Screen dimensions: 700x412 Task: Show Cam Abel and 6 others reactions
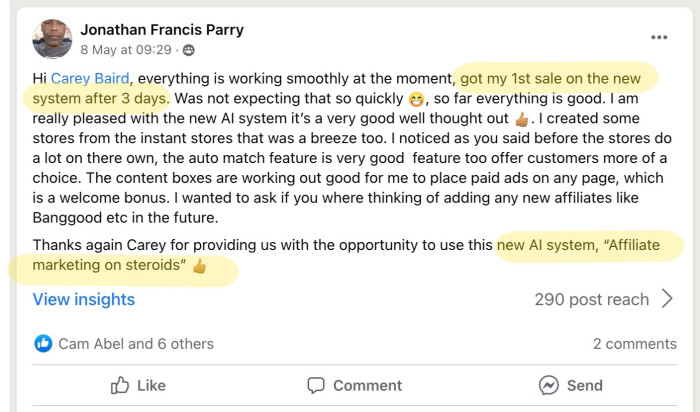tap(136, 343)
